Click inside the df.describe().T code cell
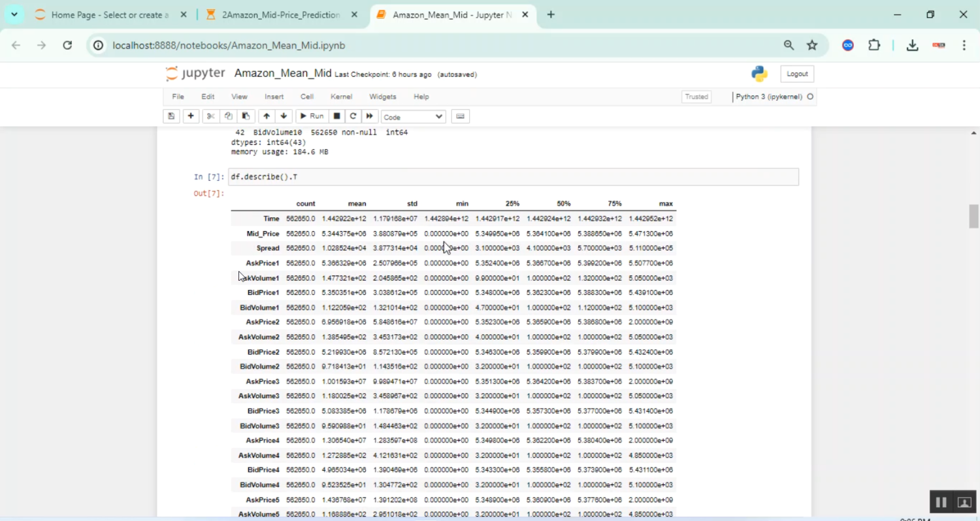 513,177
